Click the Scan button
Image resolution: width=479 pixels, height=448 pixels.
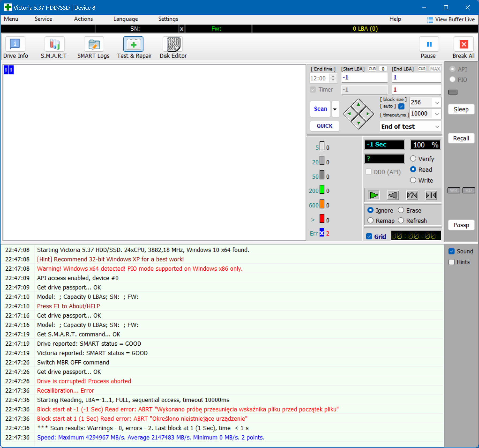(x=320, y=109)
